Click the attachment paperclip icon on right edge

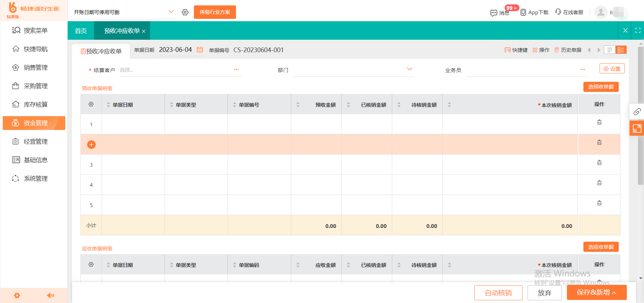637,111
